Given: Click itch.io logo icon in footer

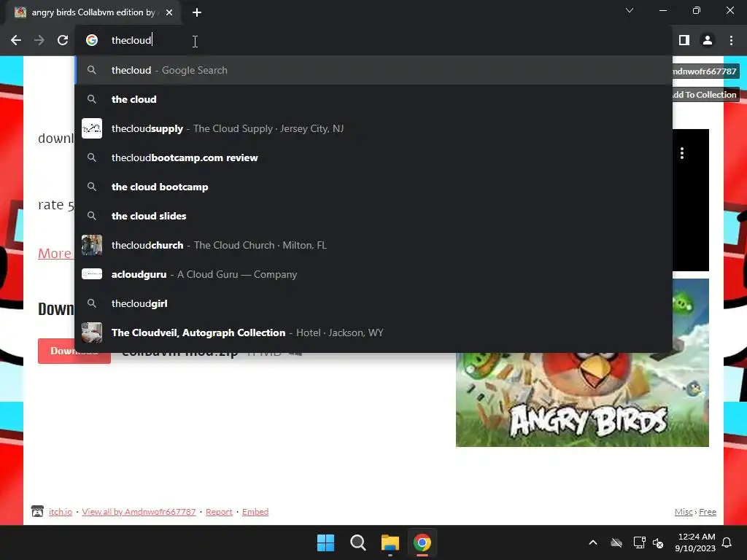Looking at the screenshot, I should coord(37,511).
